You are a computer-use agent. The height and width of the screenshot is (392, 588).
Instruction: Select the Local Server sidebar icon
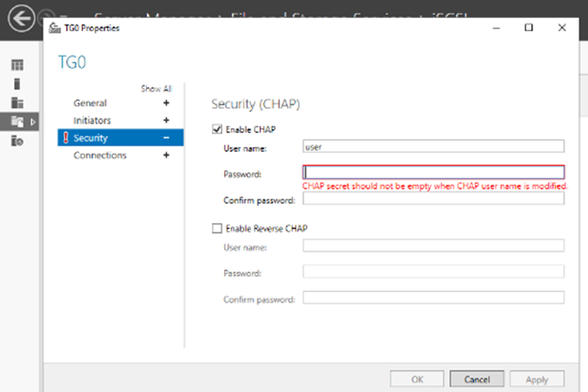click(16, 84)
